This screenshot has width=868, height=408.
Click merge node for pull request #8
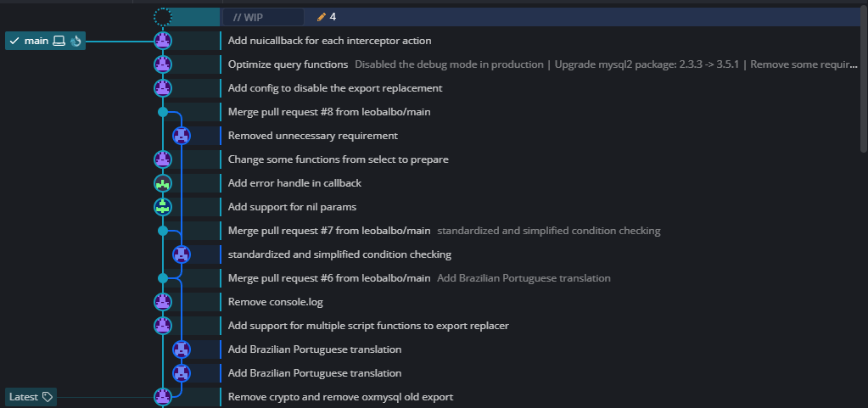163,111
